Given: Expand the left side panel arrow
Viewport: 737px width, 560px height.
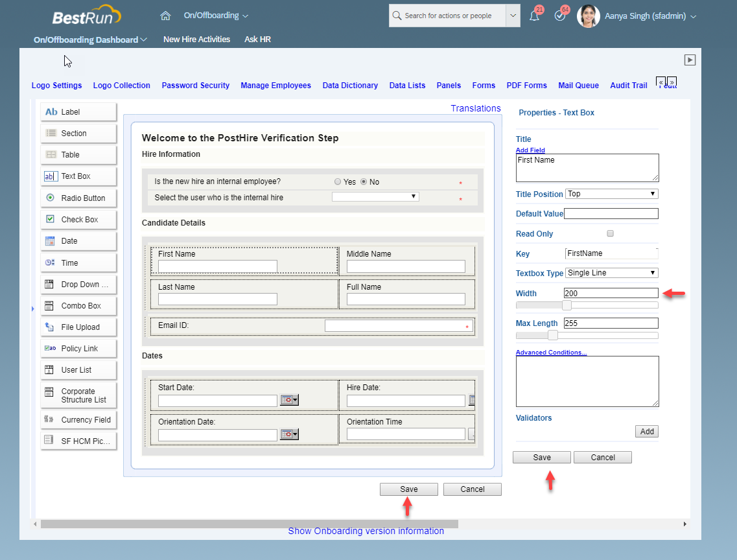Looking at the screenshot, I should pos(32,309).
